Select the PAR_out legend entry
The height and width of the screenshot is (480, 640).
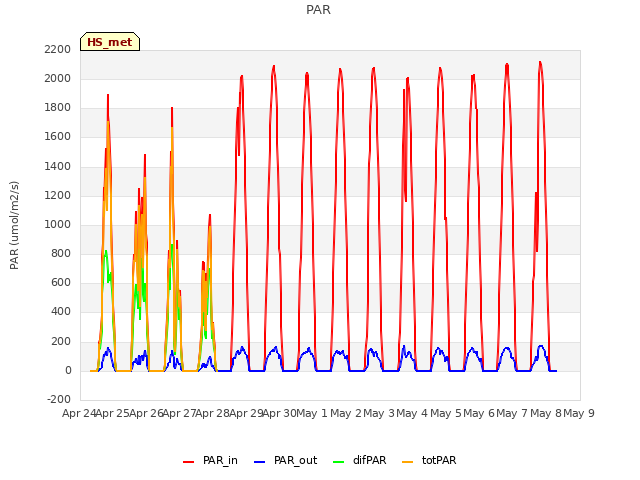tap(285, 460)
